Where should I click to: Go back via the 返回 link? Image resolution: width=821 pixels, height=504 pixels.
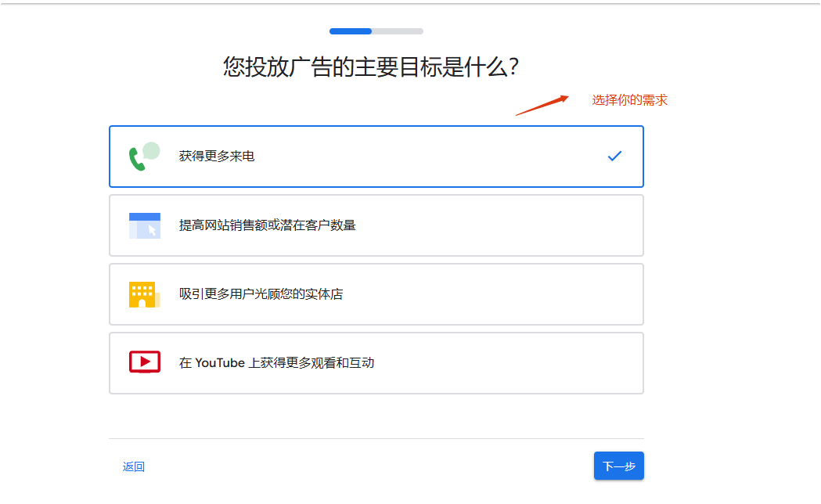coord(134,466)
